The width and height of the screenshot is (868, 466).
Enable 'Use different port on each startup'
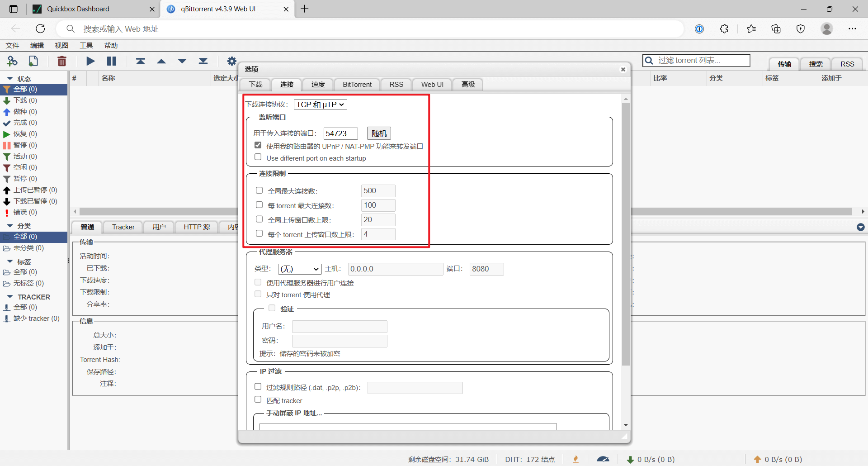click(258, 157)
